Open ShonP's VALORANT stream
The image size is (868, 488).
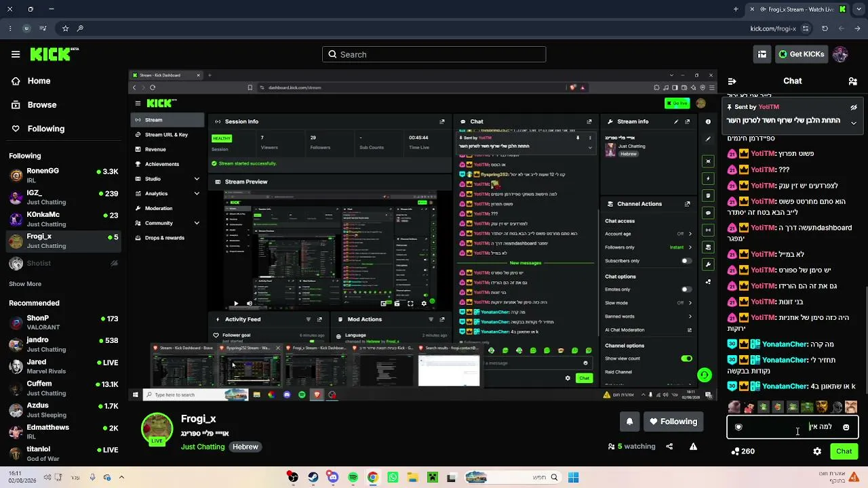[x=63, y=323]
